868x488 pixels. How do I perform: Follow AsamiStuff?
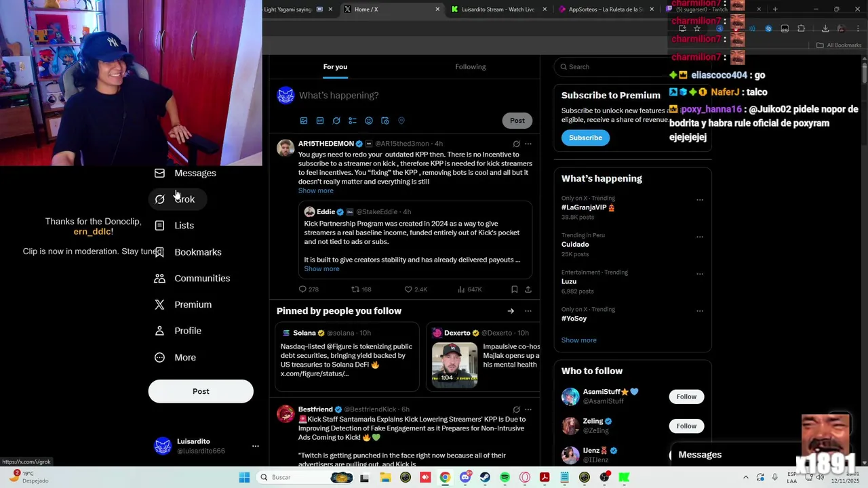pos(686,396)
